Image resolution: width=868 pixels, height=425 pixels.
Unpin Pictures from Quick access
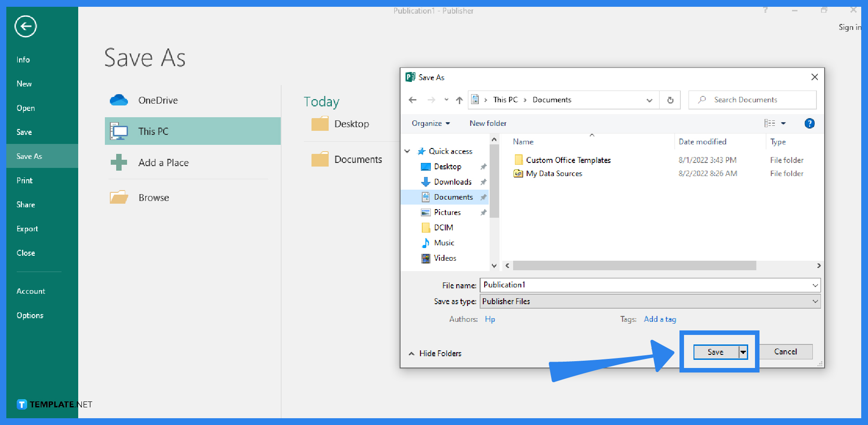click(x=483, y=212)
